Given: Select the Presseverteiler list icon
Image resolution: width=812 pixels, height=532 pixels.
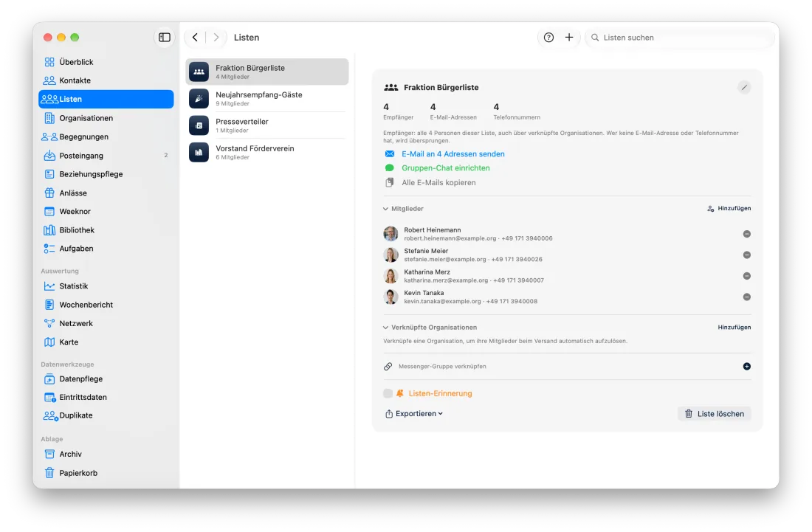Looking at the screenshot, I should click(x=199, y=125).
